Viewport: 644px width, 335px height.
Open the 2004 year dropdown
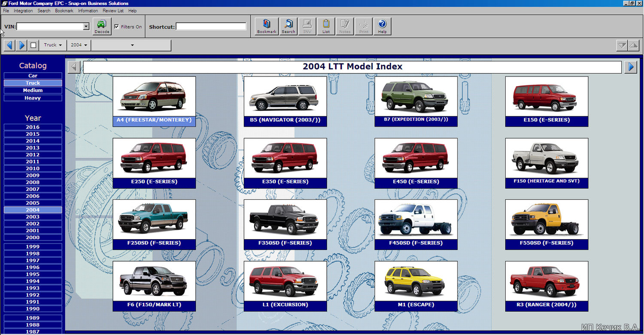[x=79, y=45]
